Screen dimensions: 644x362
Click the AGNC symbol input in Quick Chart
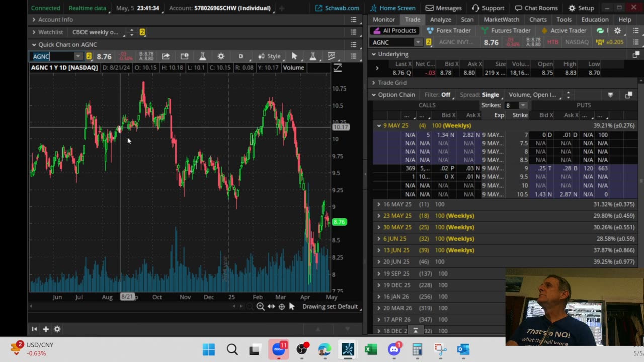tap(53, 56)
